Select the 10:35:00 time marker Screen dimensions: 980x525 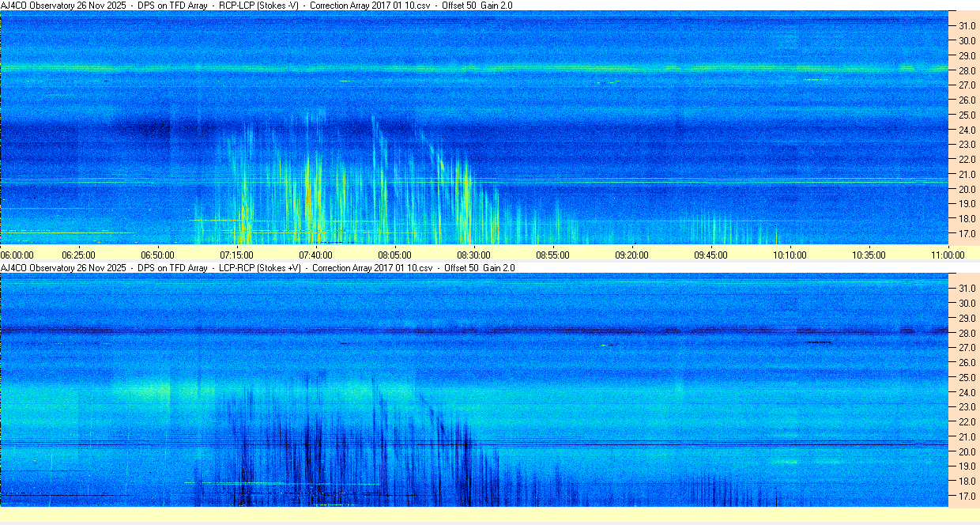pyautogui.click(x=869, y=255)
